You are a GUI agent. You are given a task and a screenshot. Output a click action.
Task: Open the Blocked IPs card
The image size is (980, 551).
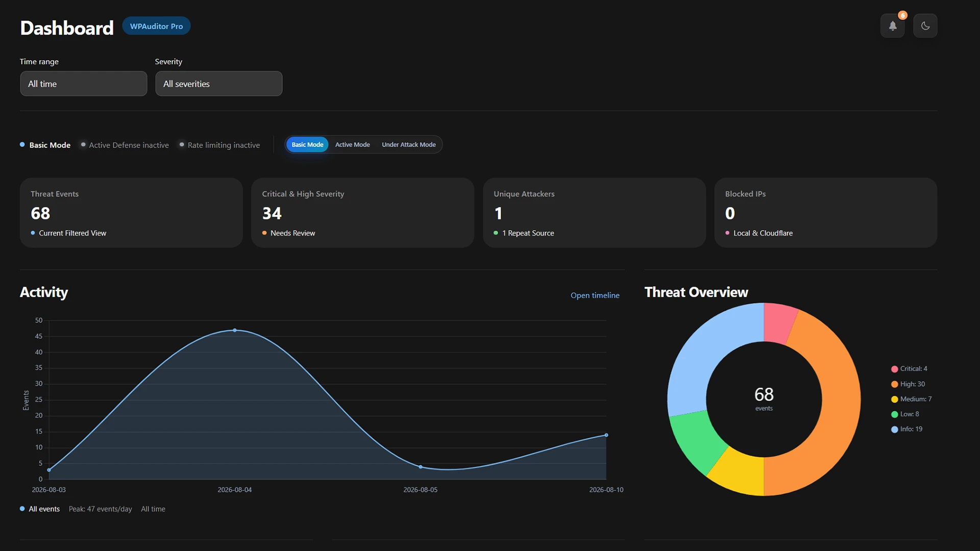pyautogui.click(x=825, y=213)
